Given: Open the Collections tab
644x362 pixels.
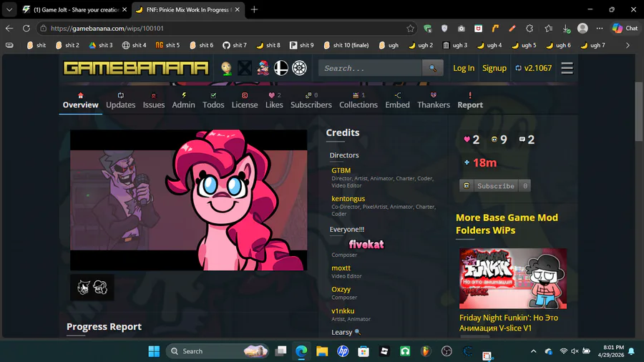Looking at the screenshot, I should pyautogui.click(x=358, y=101).
